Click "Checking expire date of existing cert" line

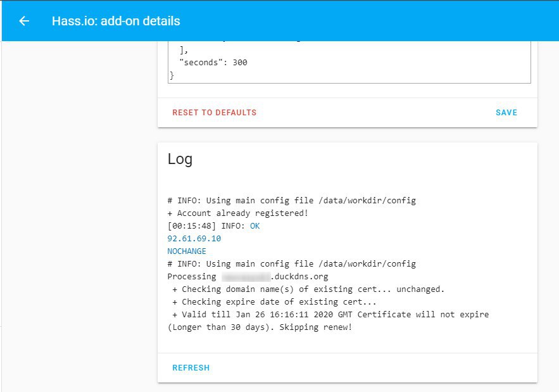click(274, 302)
